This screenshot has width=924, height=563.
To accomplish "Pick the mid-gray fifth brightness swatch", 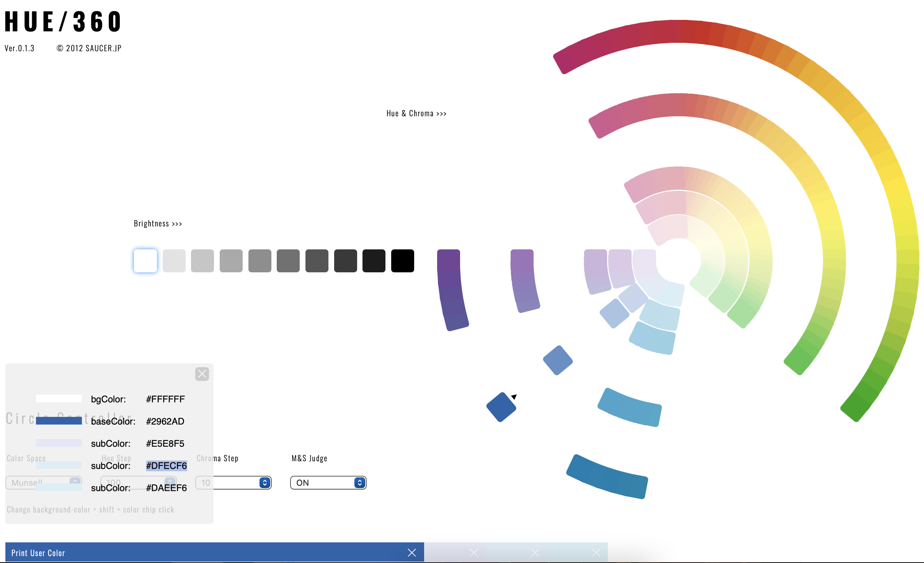I will (x=260, y=261).
